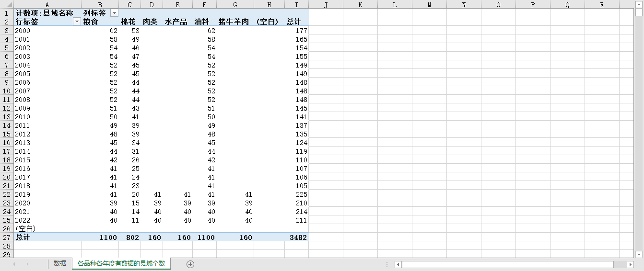Select row 27 header
644x271 pixels.
coord(7,237)
